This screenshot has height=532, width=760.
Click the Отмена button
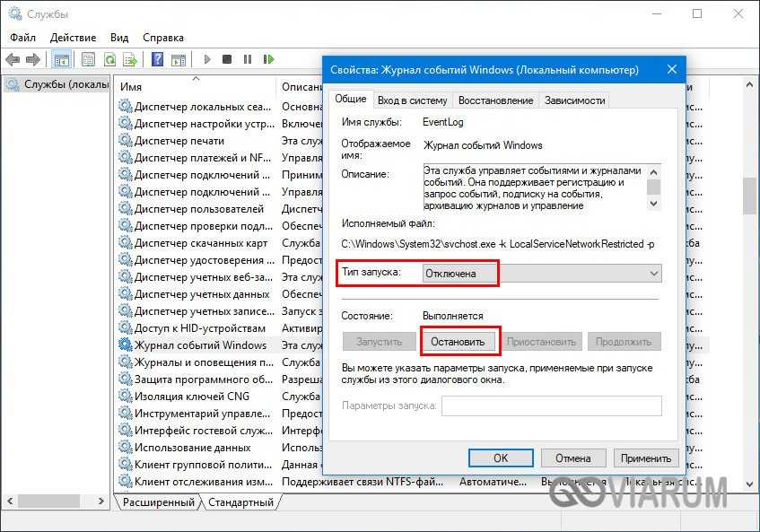(572, 458)
